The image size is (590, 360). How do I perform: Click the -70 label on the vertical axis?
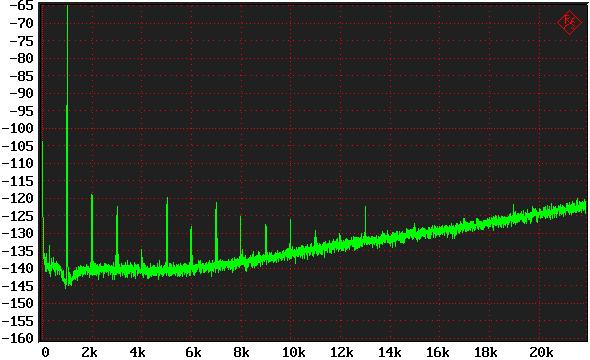point(21,23)
